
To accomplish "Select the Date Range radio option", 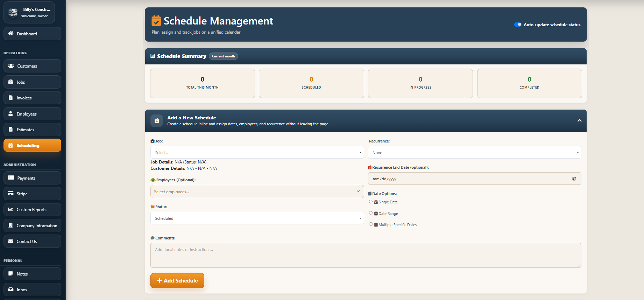I will pos(371,213).
